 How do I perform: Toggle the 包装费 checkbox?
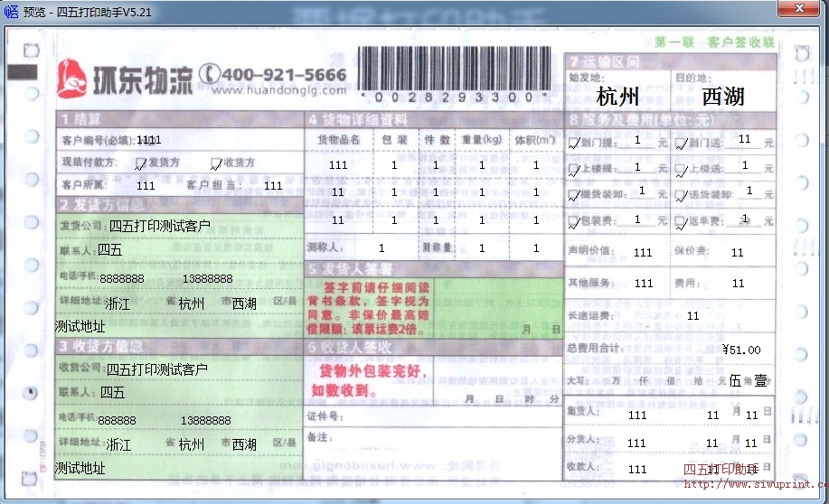click(574, 222)
